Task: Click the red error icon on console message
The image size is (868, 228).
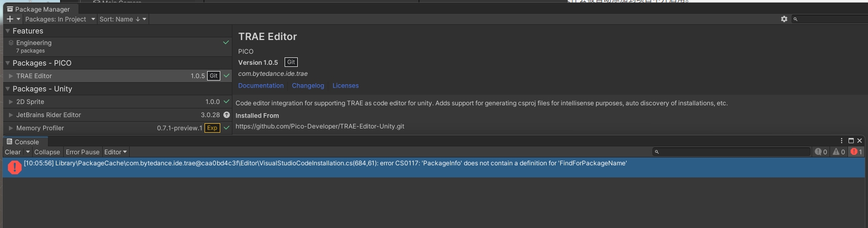Action: (15, 167)
